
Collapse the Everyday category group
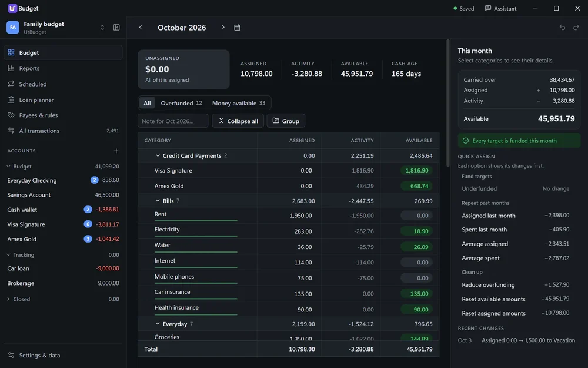click(158, 324)
